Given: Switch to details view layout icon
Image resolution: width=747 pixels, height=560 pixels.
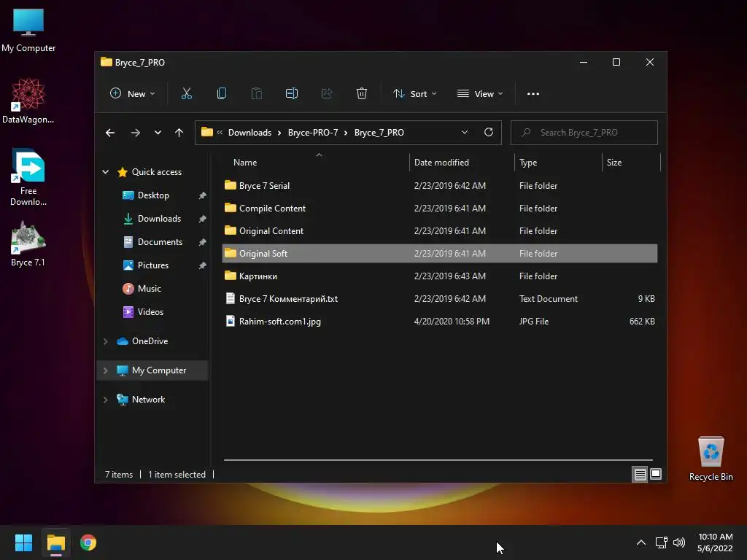Looking at the screenshot, I should click(x=640, y=474).
